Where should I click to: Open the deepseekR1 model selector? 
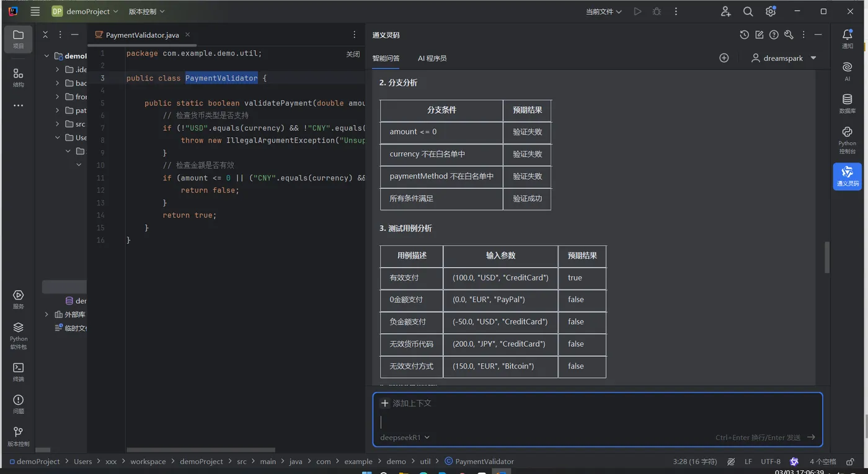(x=405, y=437)
